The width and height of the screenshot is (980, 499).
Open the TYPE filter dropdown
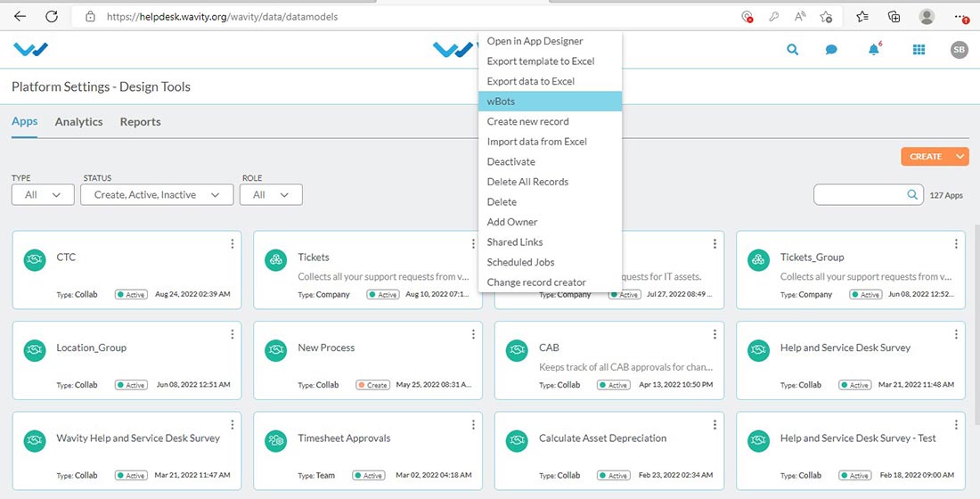point(43,194)
